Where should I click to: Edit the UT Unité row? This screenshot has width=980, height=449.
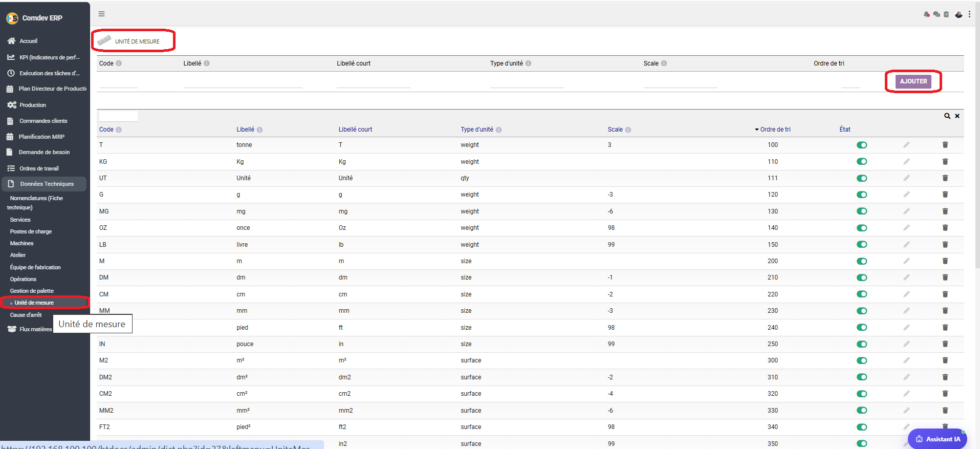[x=906, y=178]
